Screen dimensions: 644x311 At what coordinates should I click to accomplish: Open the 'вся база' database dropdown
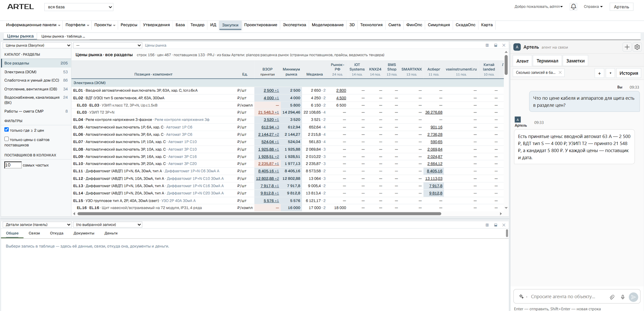coord(79,7)
